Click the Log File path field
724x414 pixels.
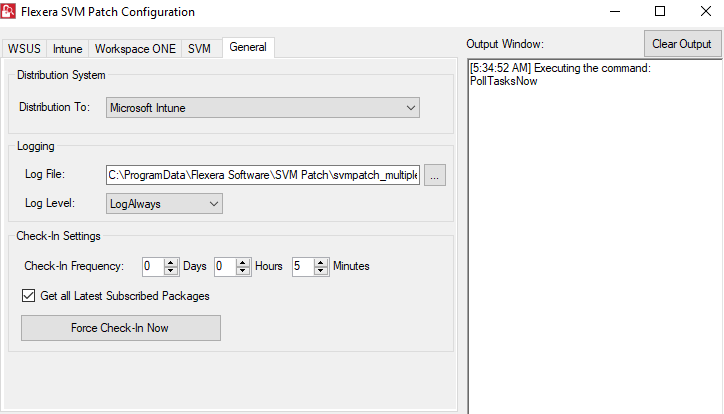pyautogui.click(x=263, y=175)
